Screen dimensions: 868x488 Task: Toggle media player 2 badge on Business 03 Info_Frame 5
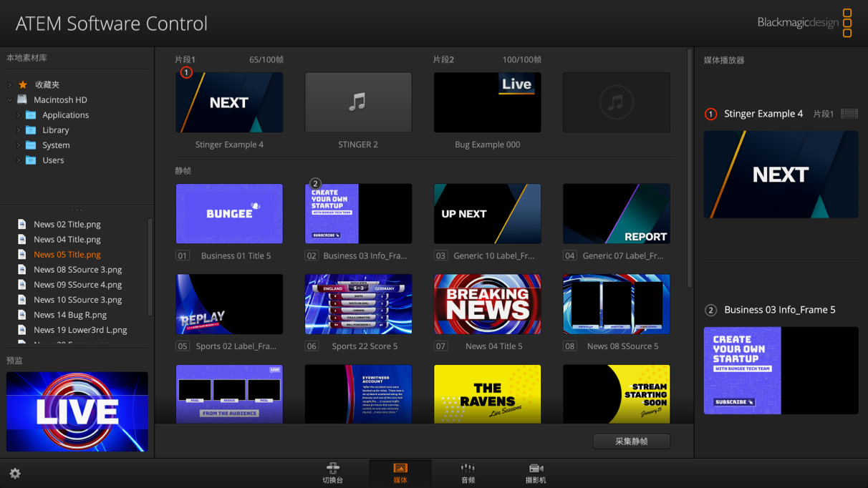[x=710, y=310]
